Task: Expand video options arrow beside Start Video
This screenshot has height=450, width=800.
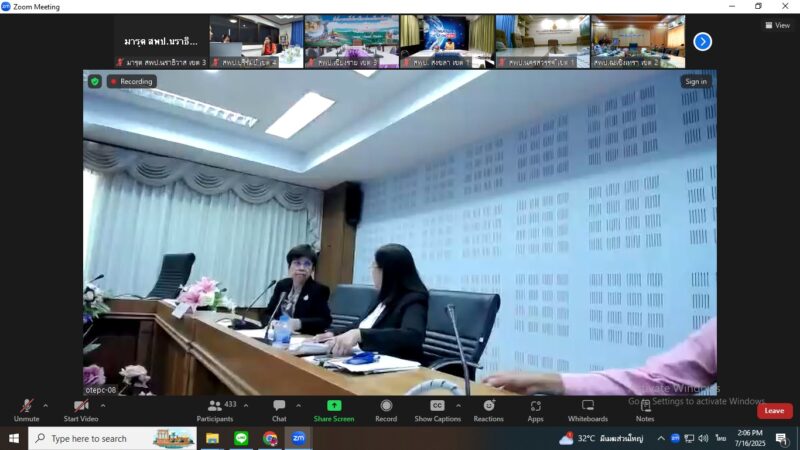Action: coord(103,405)
